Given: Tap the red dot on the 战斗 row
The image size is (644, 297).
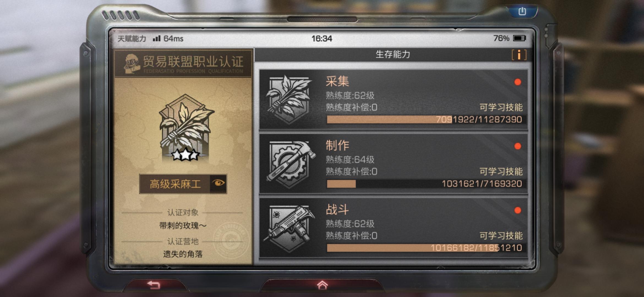Looking at the screenshot, I should [517, 210].
